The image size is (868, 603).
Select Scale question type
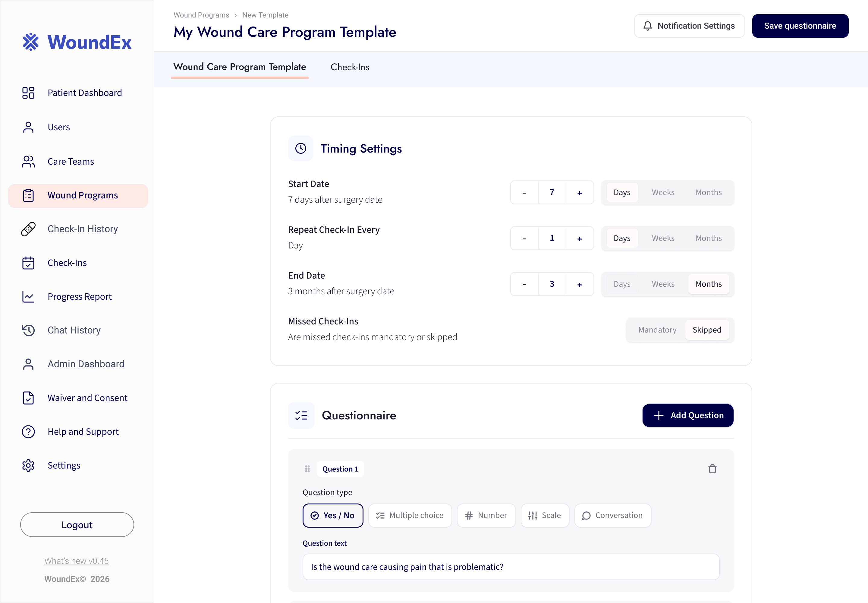click(x=545, y=515)
